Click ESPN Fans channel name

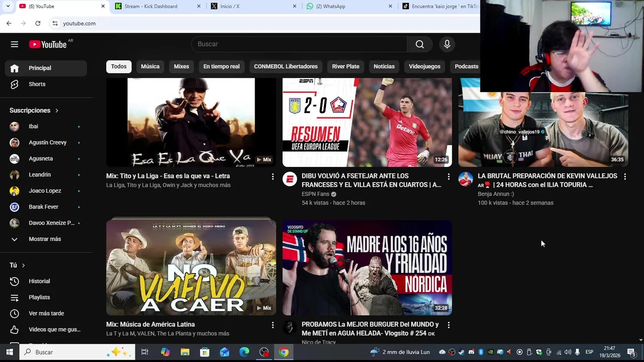pyautogui.click(x=315, y=194)
